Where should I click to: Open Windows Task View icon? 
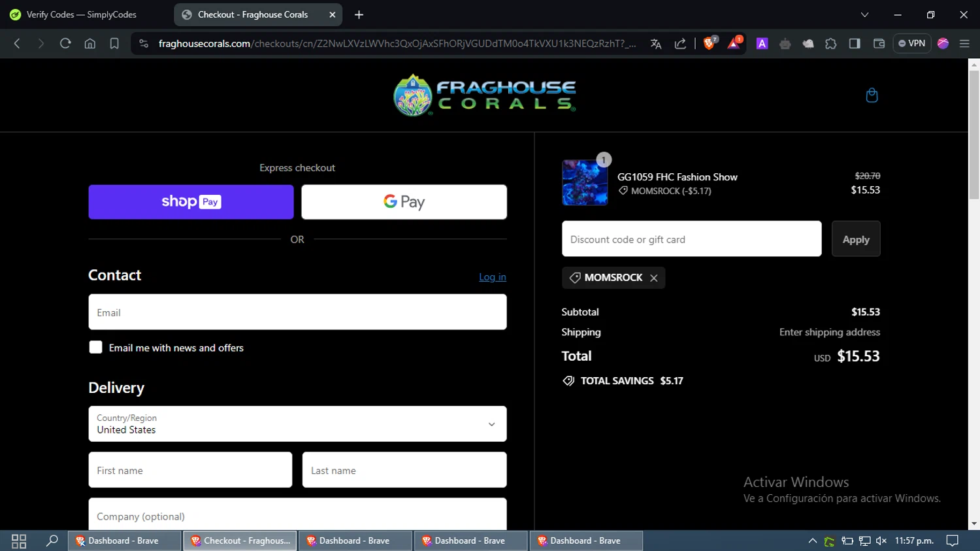click(19, 541)
